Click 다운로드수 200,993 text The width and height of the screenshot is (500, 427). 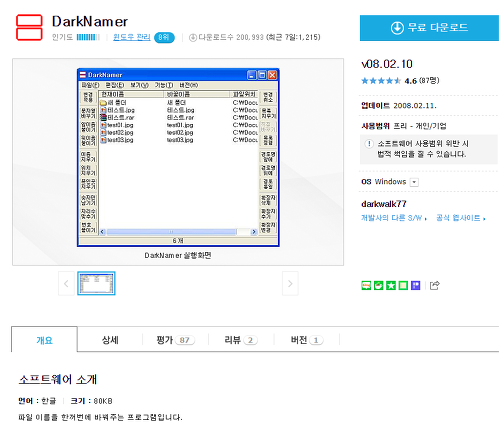click(231, 37)
